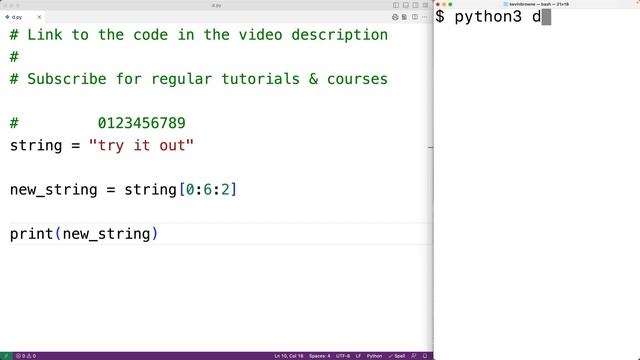Click the Subscribe for regular tutorials comment
Screen dimensions: 640x360
pyautogui.click(x=198, y=79)
